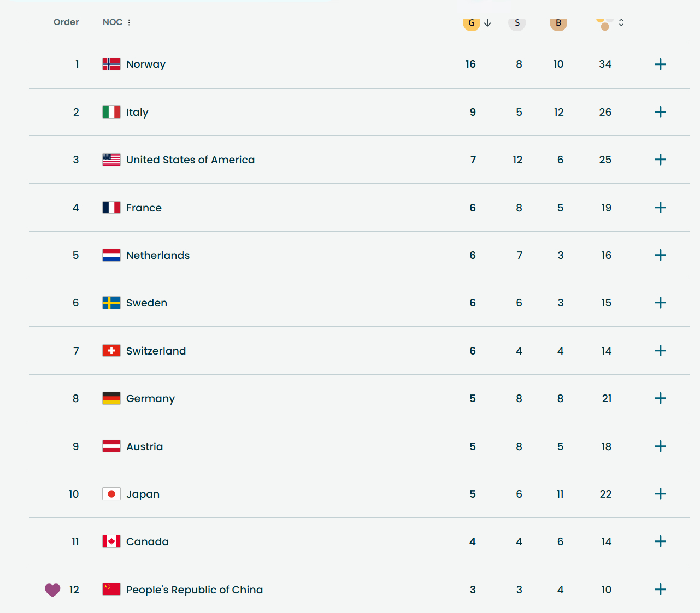Toggle favorite heart for China
Viewport: 700px width, 613px height.
52,590
